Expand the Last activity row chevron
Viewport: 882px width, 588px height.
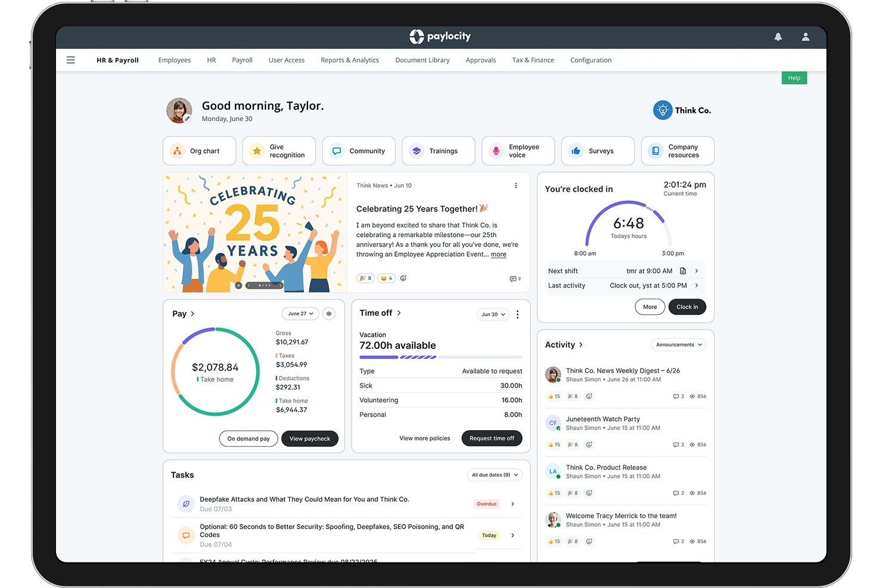coord(697,285)
